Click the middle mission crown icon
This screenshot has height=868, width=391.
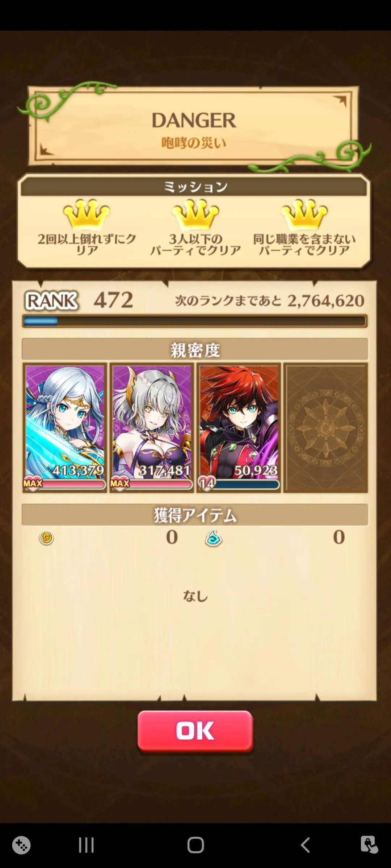(195, 214)
